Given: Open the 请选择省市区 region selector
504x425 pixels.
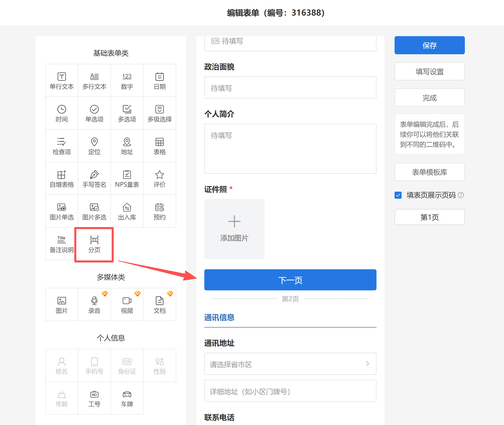Looking at the screenshot, I should click(x=290, y=364).
